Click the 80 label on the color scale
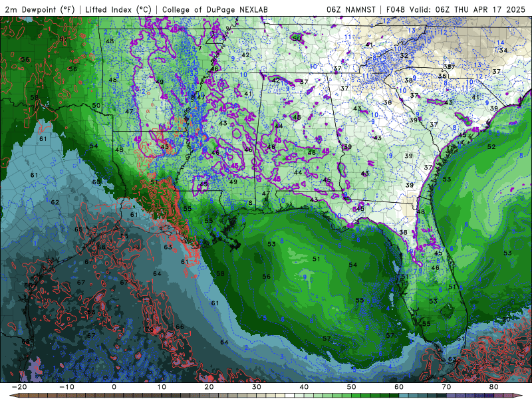 click(494, 387)
